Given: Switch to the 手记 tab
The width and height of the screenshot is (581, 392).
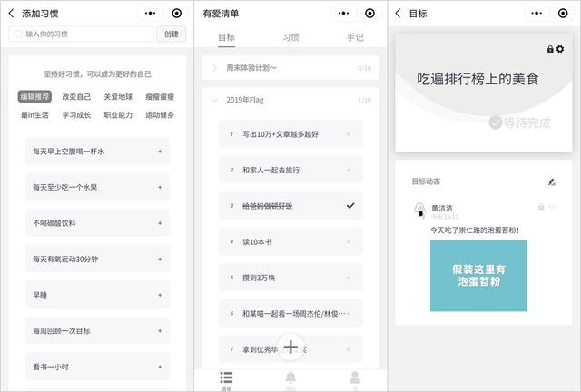Looking at the screenshot, I should pyautogui.click(x=355, y=37).
